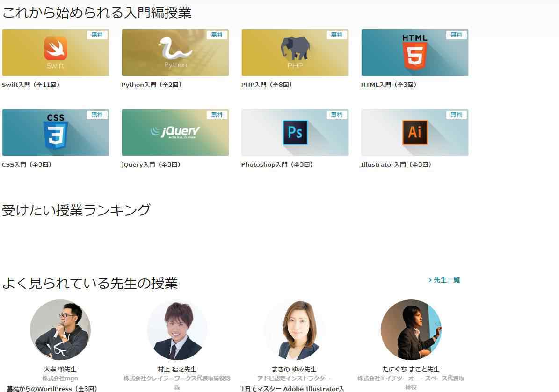Select the よく見られている先生の授業 heading
Image resolution: width=559 pixels, height=392 pixels.
[x=90, y=283]
